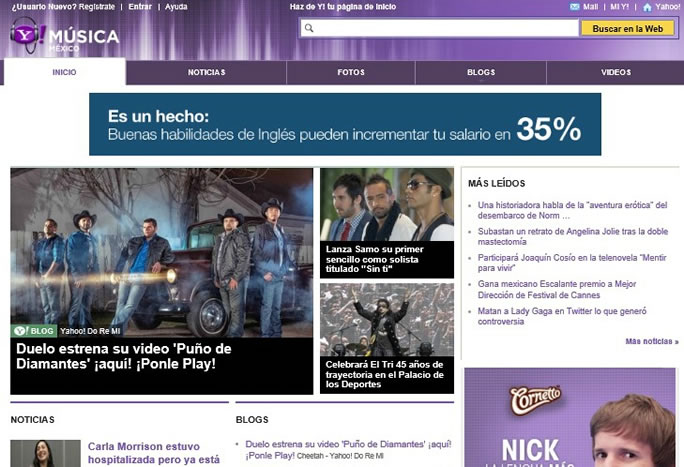The height and width of the screenshot is (467, 684).
Task: Open the Mail link
Action: click(591, 7)
